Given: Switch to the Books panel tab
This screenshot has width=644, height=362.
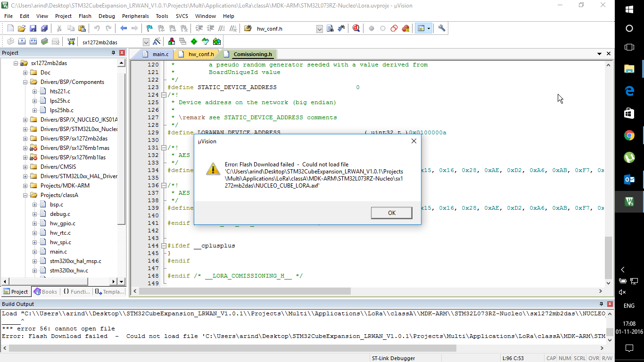Looking at the screenshot, I should click(x=46, y=292).
